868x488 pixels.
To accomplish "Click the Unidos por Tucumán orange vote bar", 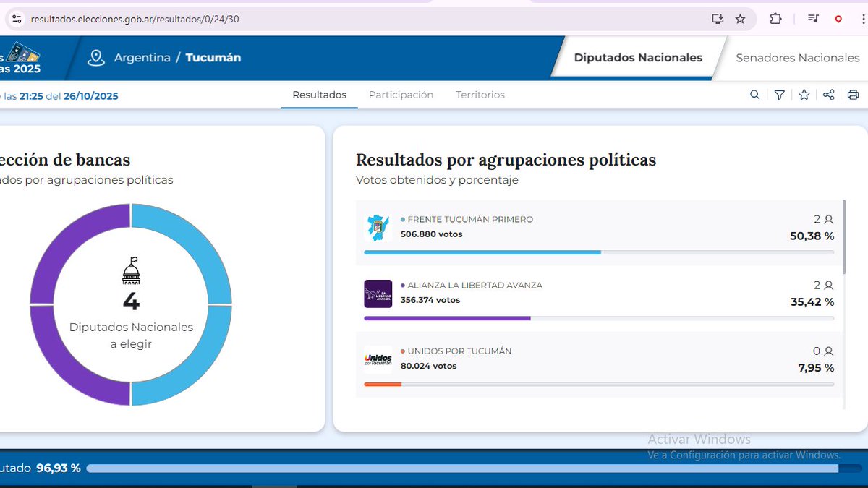I will tap(383, 384).
